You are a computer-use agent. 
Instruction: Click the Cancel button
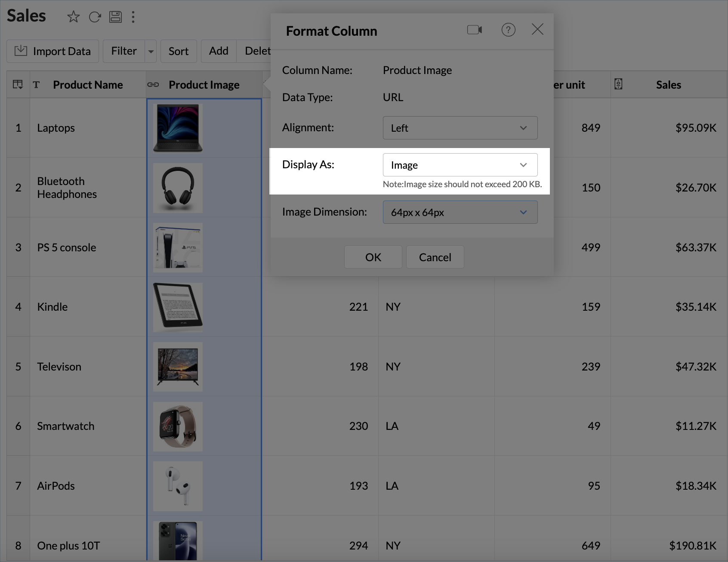pyautogui.click(x=435, y=257)
